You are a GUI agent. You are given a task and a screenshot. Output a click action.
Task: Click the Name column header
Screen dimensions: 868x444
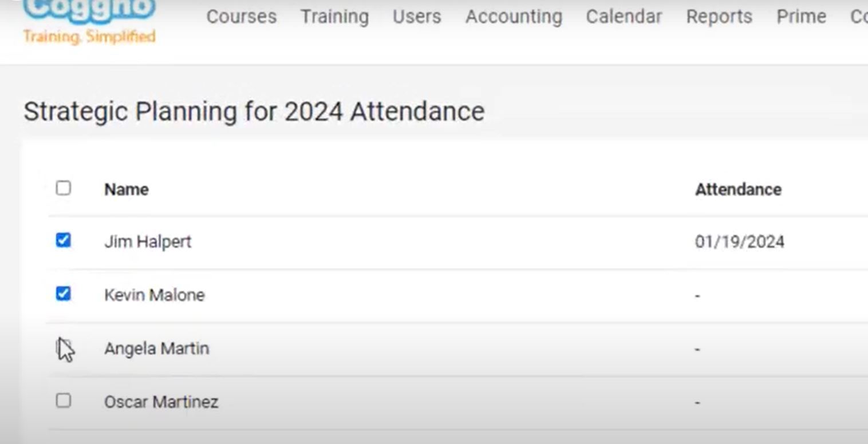pyautogui.click(x=127, y=189)
